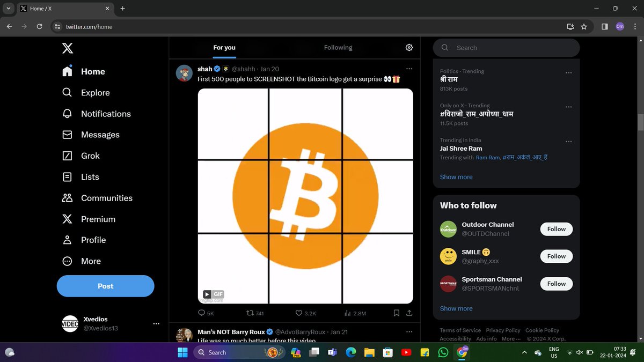The width and height of the screenshot is (644, 362).
Task: Expand Chrome tab search chevron
Action: (x=9, y=9)
